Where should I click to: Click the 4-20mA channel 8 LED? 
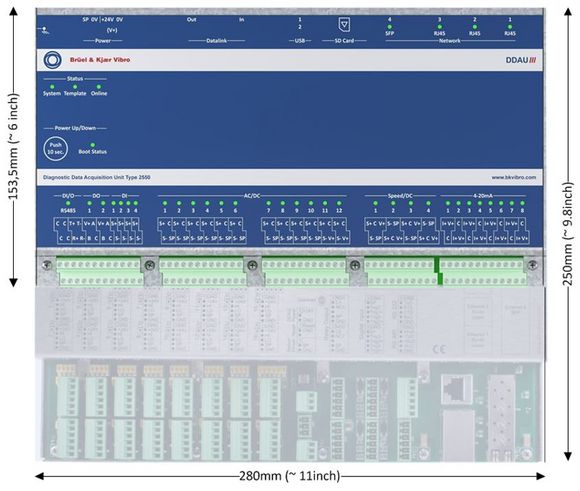tap(522, 203)
